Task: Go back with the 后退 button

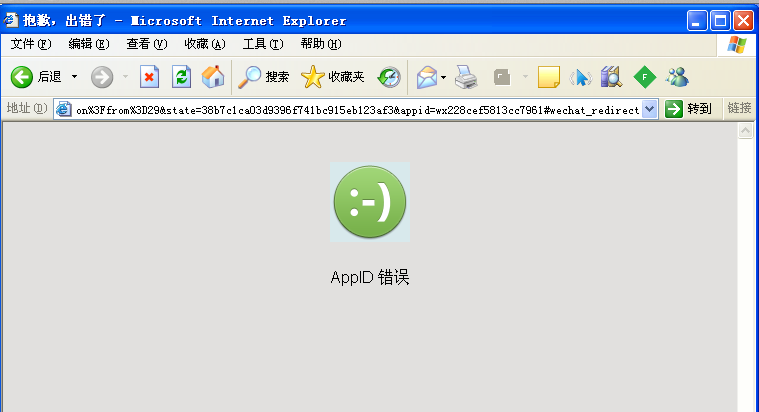Action: click(x=36, y=77)
